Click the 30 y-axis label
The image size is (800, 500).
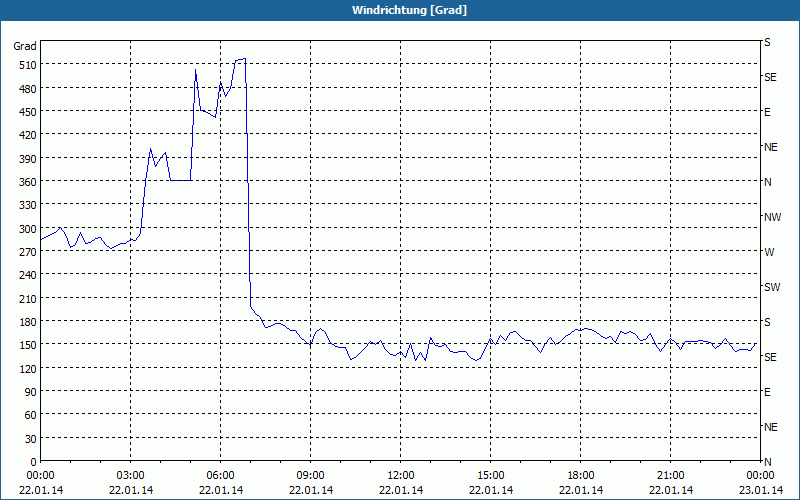31,439
